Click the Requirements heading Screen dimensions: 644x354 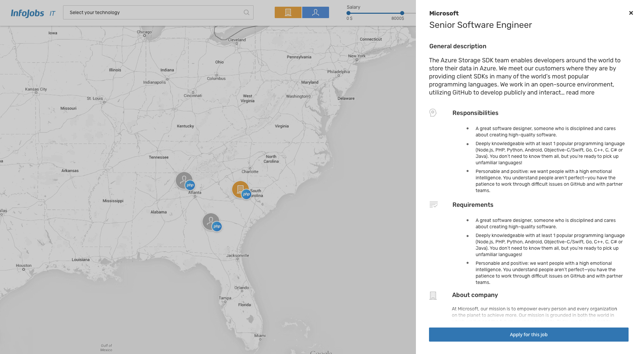pyautogui.click(x=473, y=205)
